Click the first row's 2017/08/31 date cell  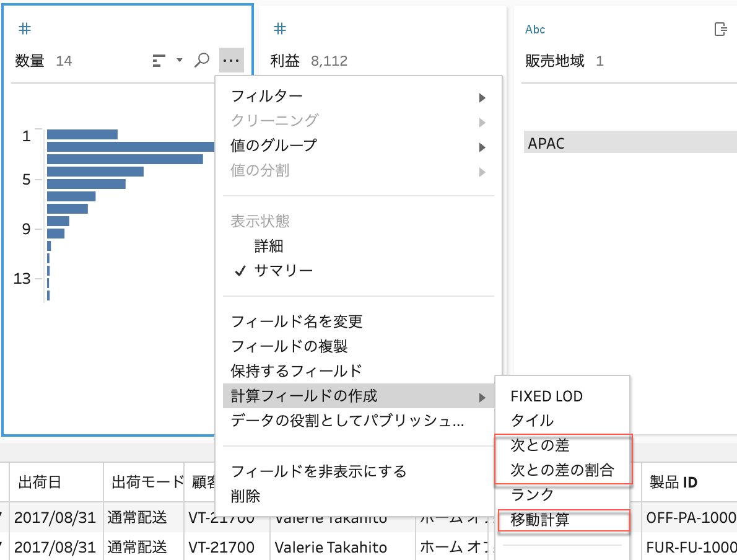tap(56, 518)
